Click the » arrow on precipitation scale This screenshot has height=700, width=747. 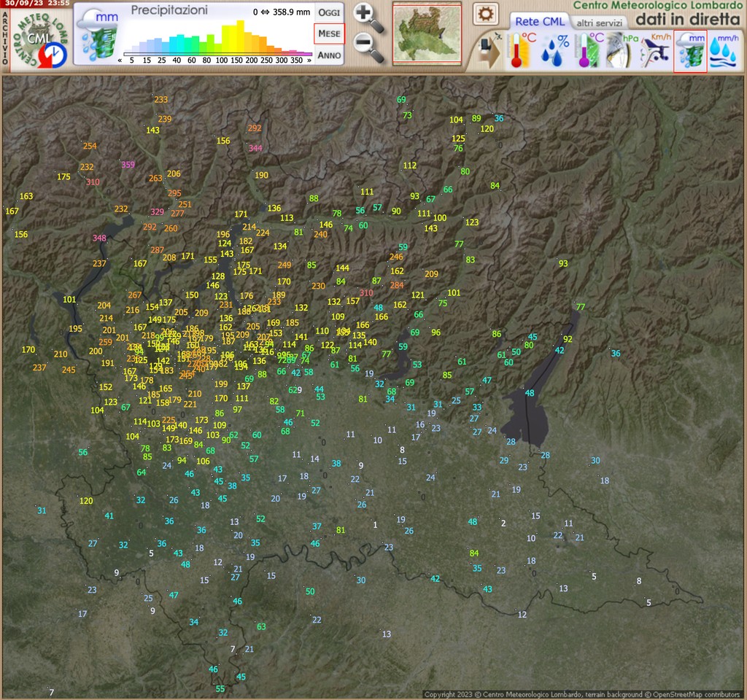(309, 61)
